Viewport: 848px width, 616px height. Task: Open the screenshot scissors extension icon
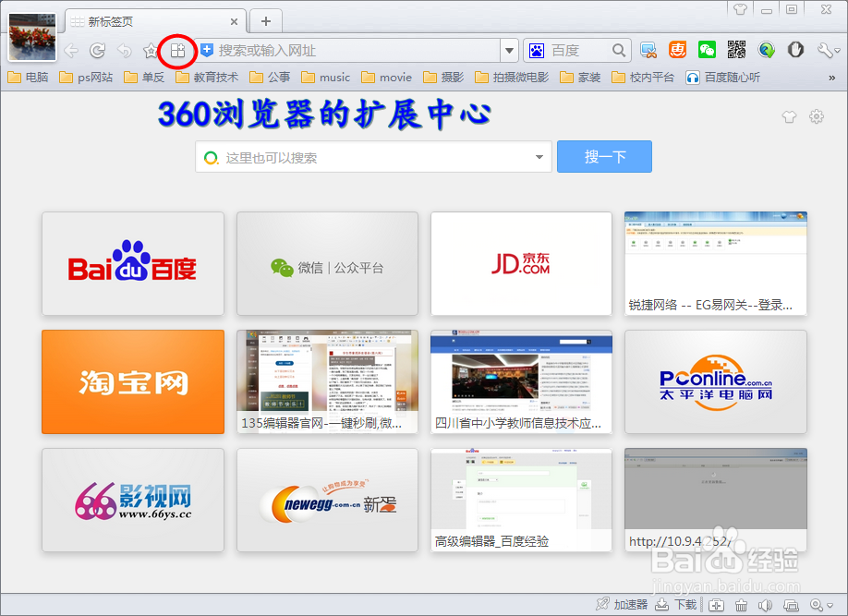point(648,50)
